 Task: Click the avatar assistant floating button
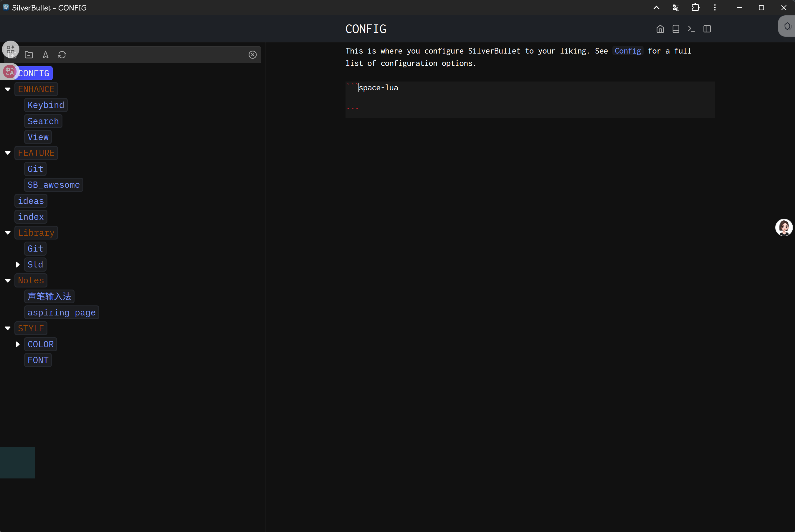784,228
